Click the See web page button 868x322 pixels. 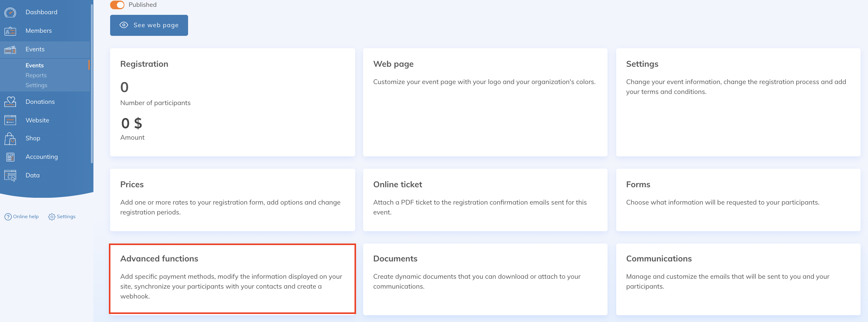[x=149, y=25]
